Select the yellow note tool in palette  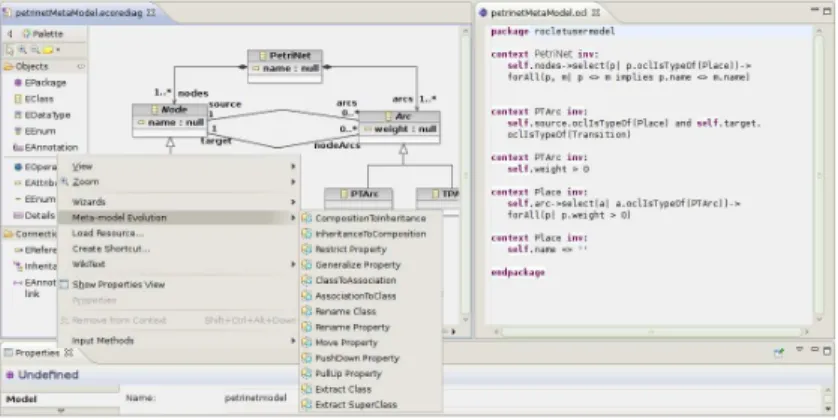point(48,50)
